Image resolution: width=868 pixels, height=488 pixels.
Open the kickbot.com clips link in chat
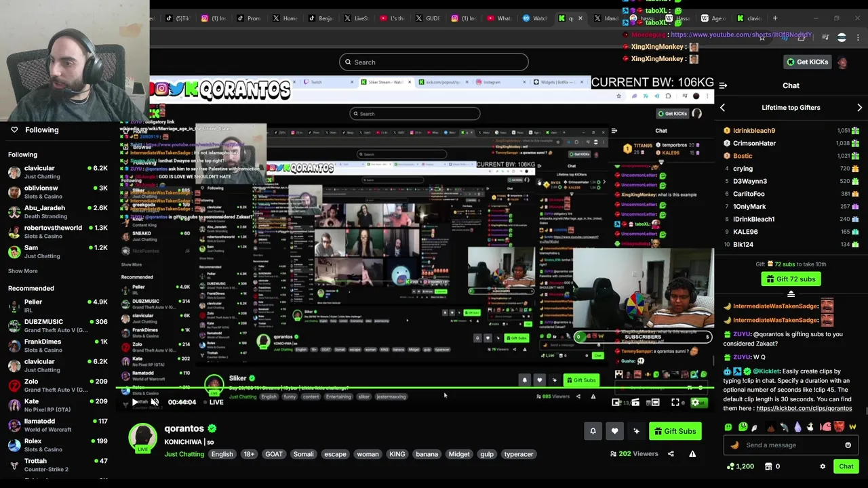pos(804,409)
